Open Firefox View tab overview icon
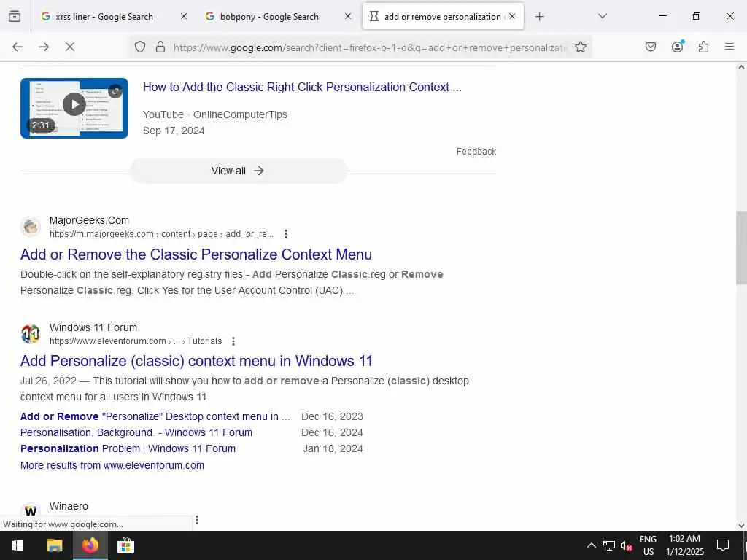Screen dimensions: 747x560 coord(15,16)
